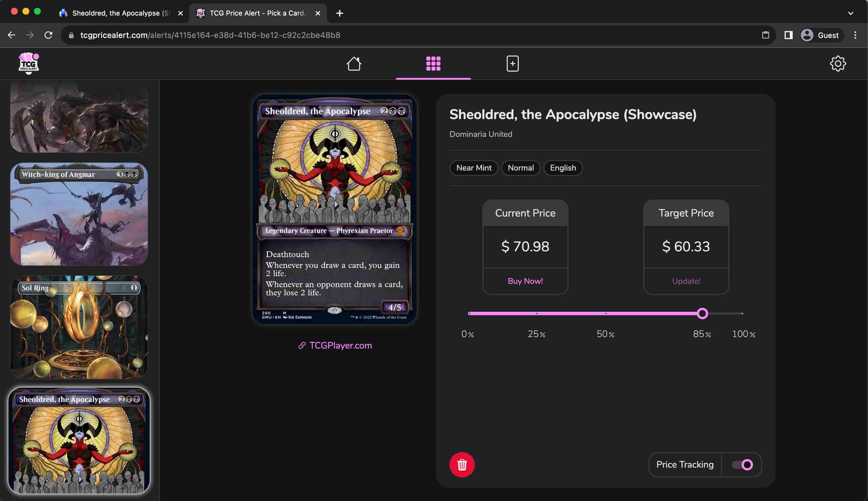The width and height of the screenshot is (868, 501).
Task: Click the Target Price header
Action: (x=686, y=213)
